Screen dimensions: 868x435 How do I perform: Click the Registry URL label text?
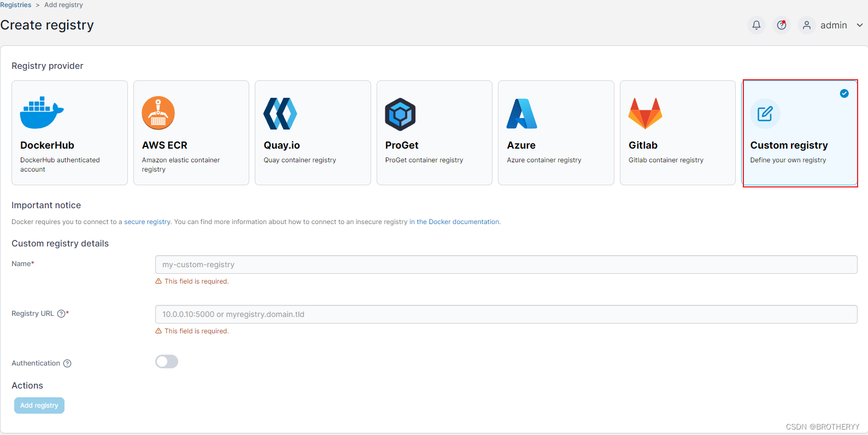coord(33,314)
